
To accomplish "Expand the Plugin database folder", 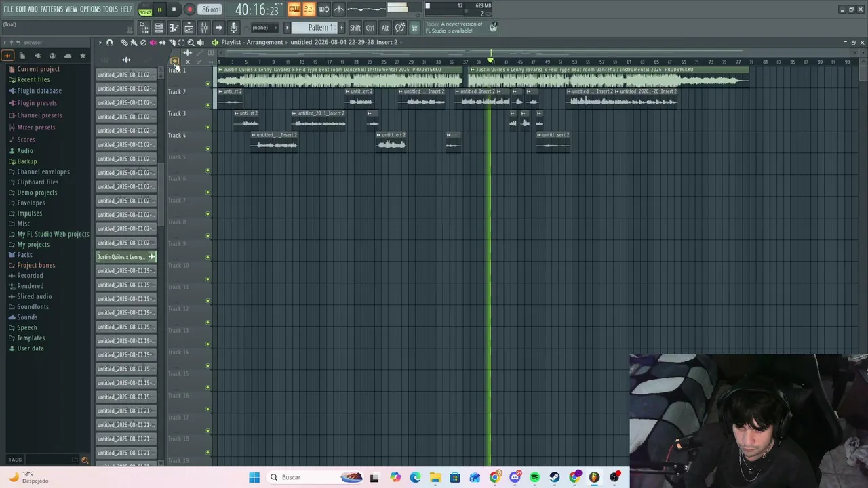I will (39, 91).
